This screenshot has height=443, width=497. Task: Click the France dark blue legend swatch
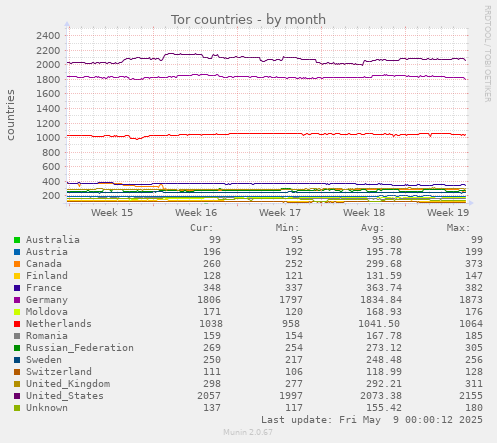coord(17,288)
